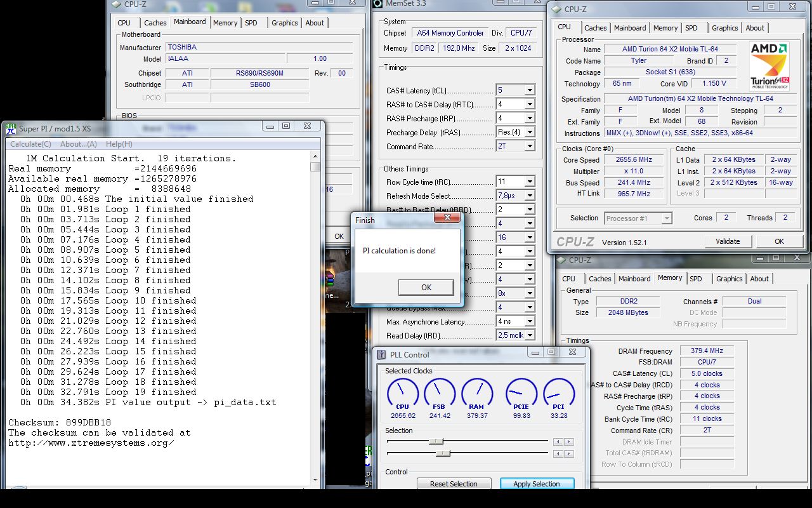Click the HT Link value 965.7 MHz
The image size is (812, 508).
pyautogui.click(x=634, y=194)
